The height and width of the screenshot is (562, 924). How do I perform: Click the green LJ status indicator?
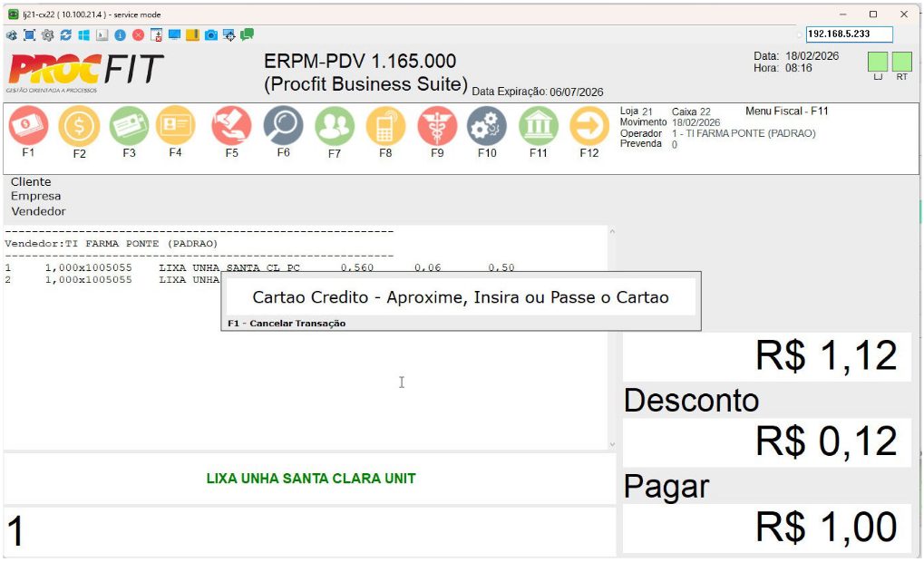(877, 62)
